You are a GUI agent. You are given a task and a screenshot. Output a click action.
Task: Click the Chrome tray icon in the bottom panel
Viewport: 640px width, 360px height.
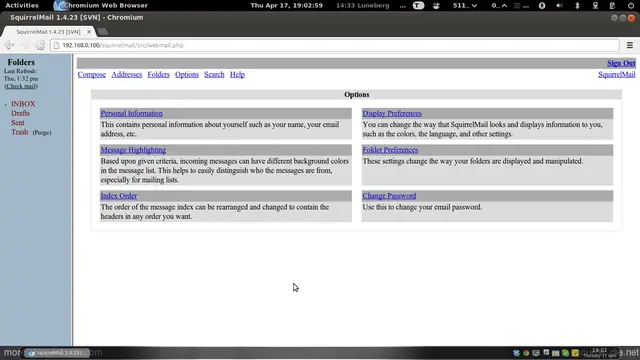click(x=526, y=353)
